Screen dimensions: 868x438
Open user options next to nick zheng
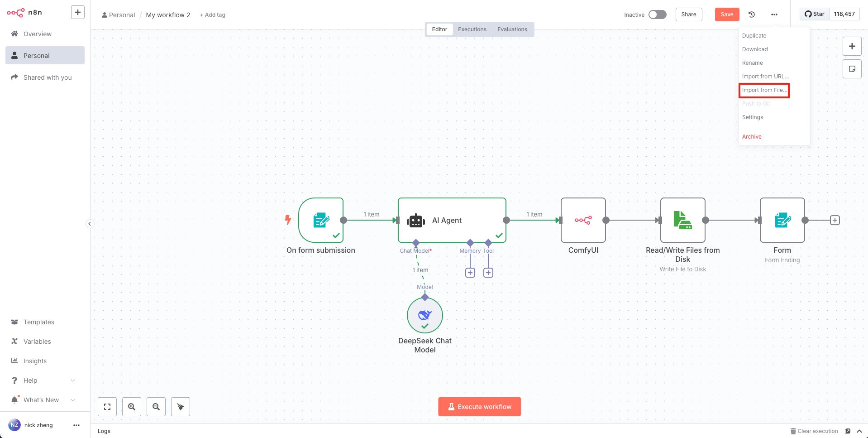pos(76,425)
